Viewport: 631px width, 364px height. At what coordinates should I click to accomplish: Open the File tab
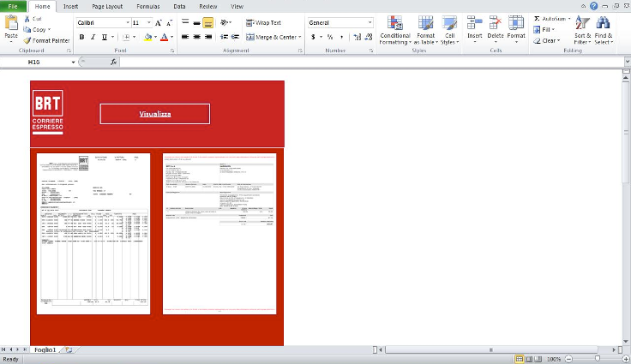(x=13, y=7)
